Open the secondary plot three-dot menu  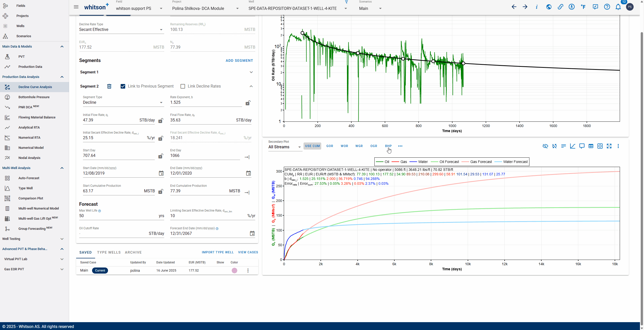[x=618, y=146]
